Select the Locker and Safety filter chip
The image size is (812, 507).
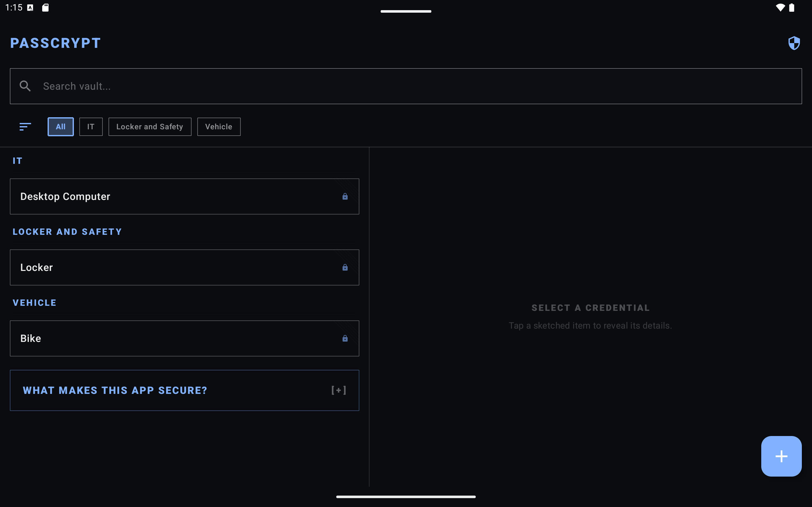click(150, 126)
